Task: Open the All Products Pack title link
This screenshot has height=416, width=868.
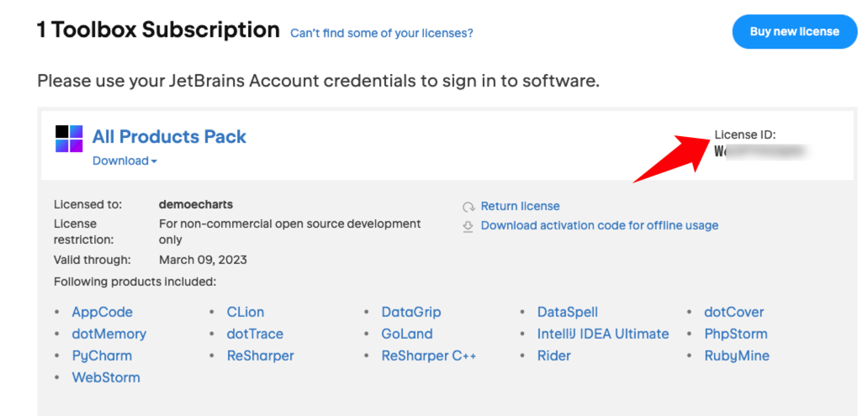Action: click(169, 137)
